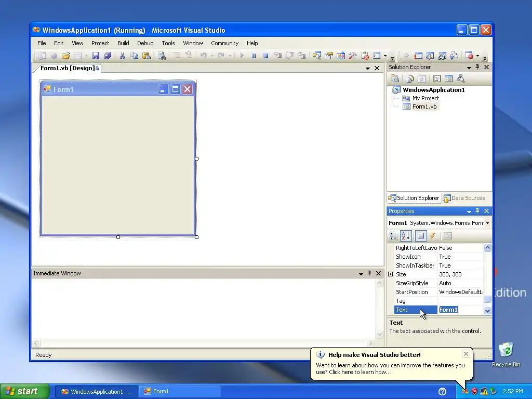Select the StartPosition property row
The width and height of the screenshot is (532, 399).
click(439, 292)
